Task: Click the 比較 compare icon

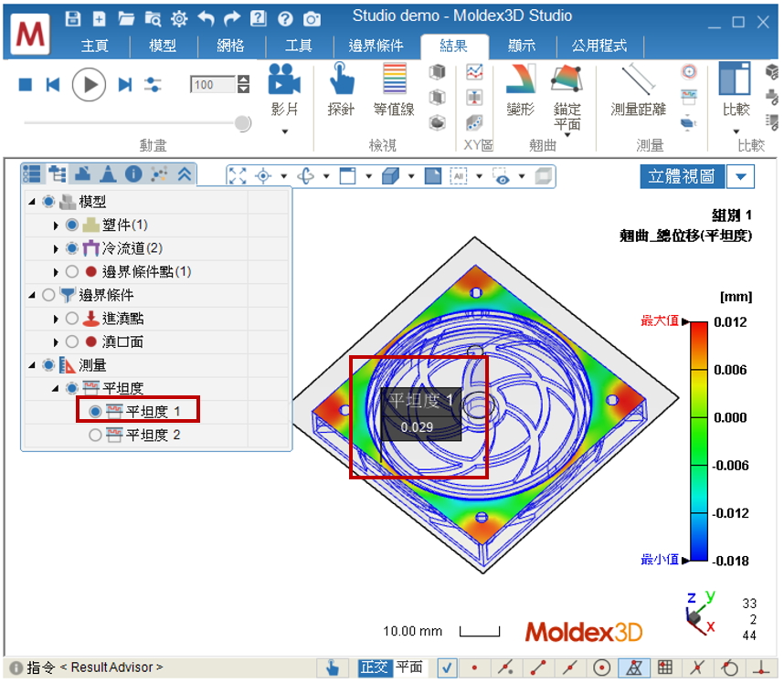Action: [734, 81]
